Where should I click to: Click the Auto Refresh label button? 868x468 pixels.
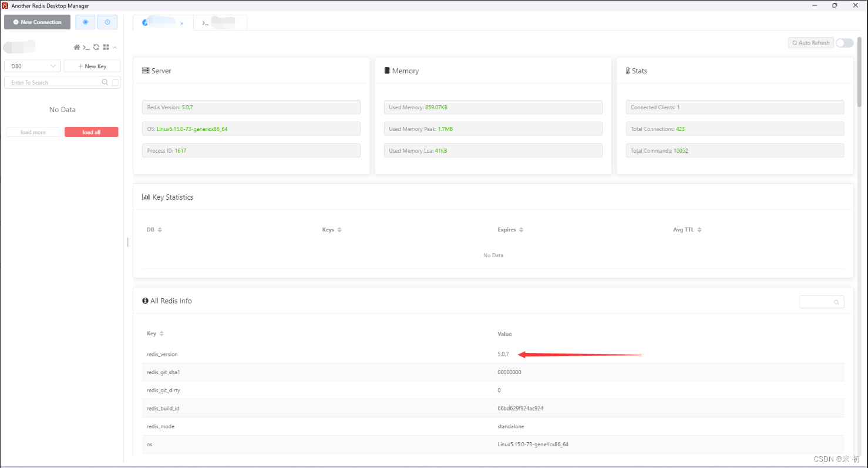click(810, 43)
